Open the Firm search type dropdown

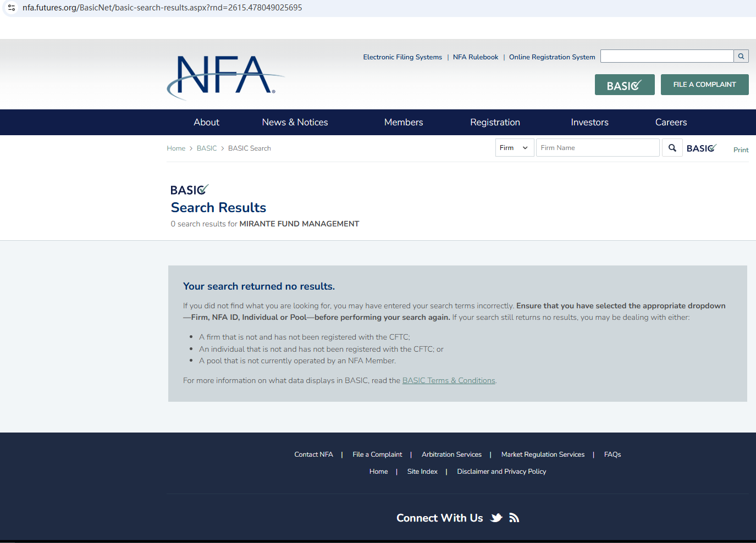coord(515,148)
